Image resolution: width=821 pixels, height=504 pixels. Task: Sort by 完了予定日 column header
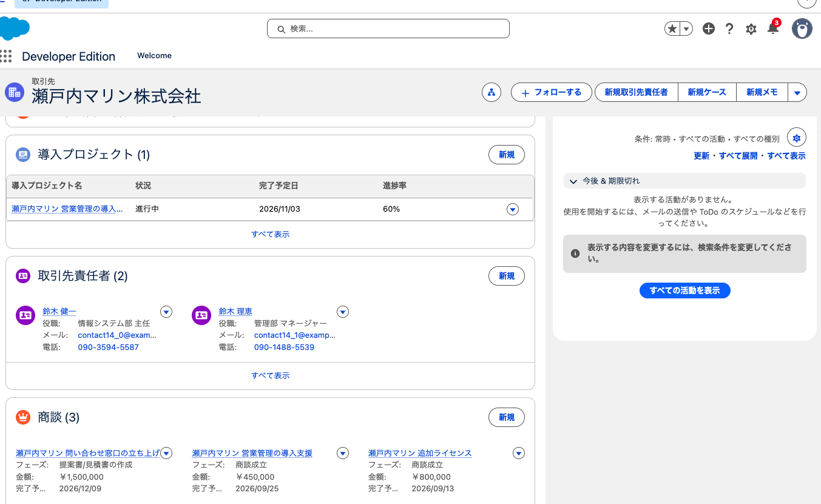(x=279, y=186)
